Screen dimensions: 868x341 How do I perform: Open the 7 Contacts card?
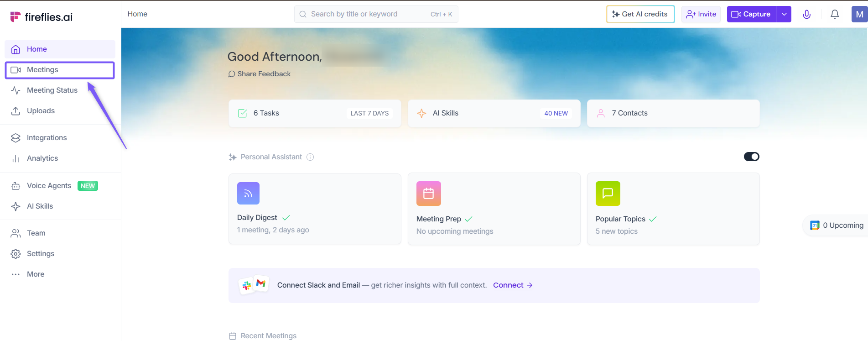coord(673,113)
